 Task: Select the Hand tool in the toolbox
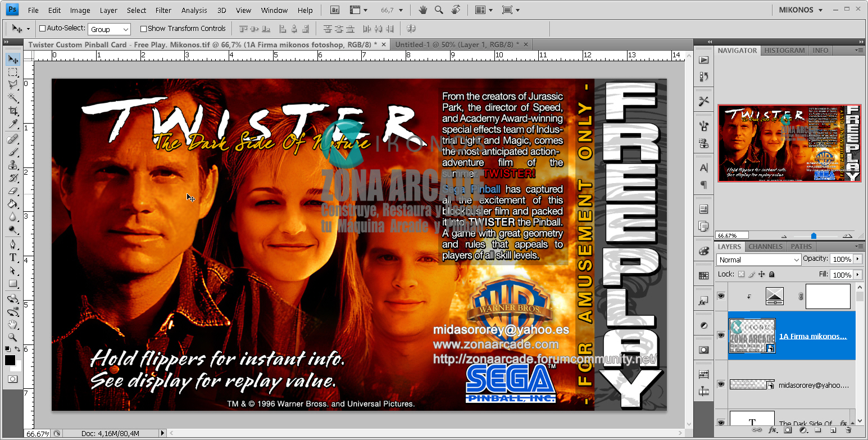coord(13,324)
